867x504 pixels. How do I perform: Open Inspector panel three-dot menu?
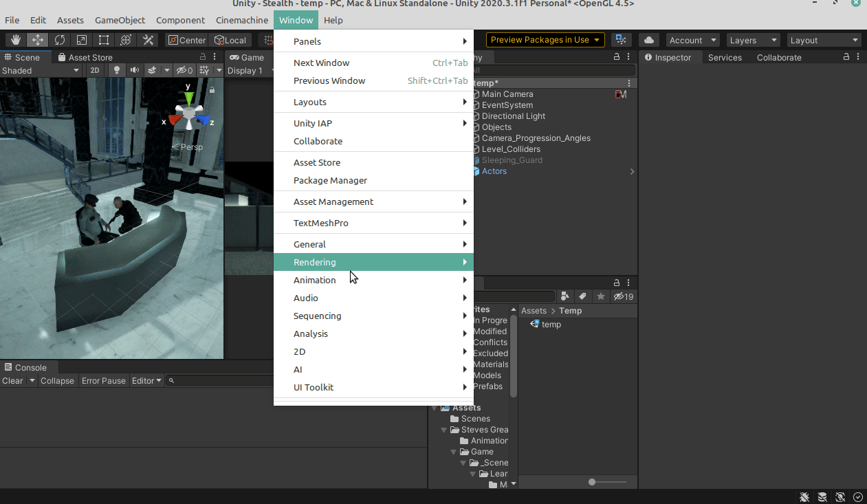point(859,57)
